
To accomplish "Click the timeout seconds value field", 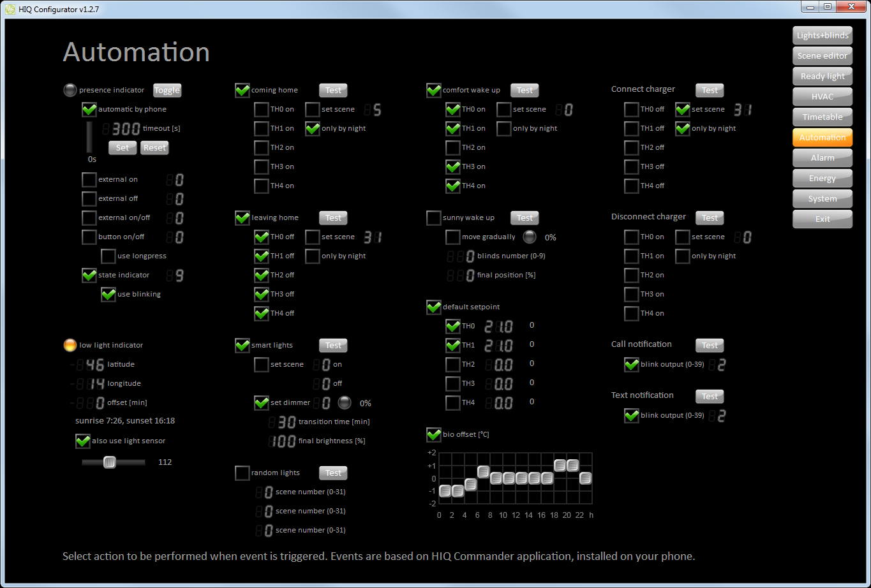I will [122, 129].
